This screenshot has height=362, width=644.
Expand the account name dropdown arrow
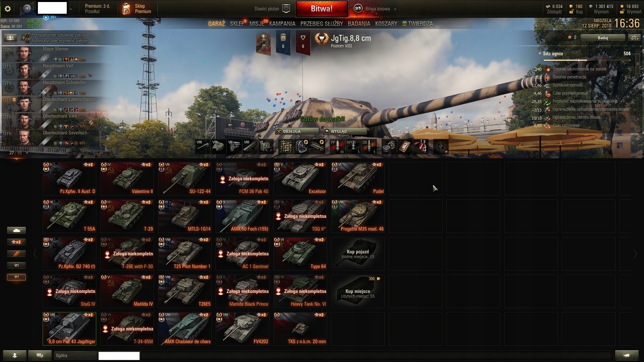[71, 9]
